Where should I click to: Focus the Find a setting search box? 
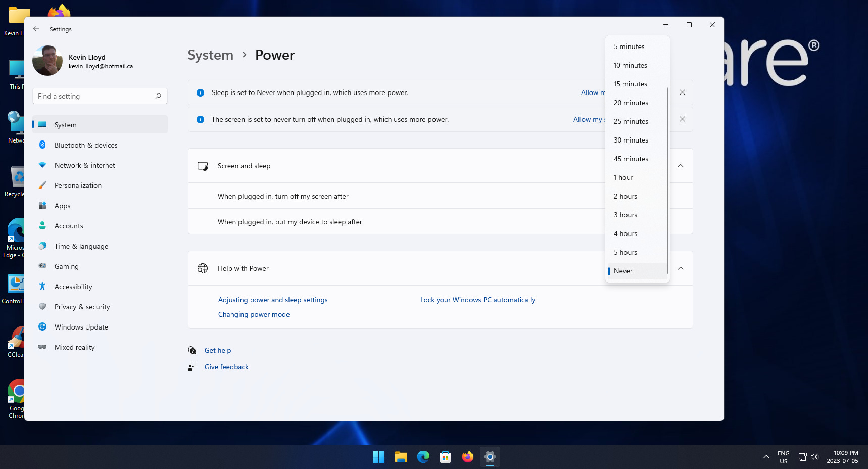(100, 96)
